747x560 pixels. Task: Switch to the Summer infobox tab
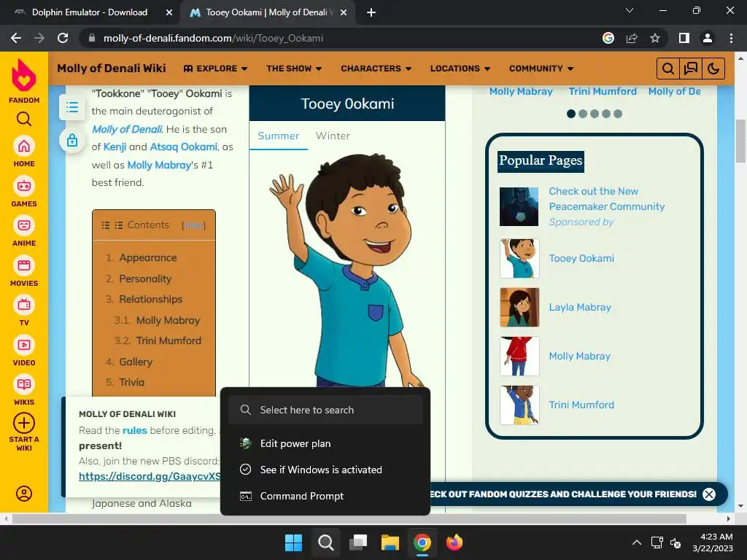[x=279, y=136]
